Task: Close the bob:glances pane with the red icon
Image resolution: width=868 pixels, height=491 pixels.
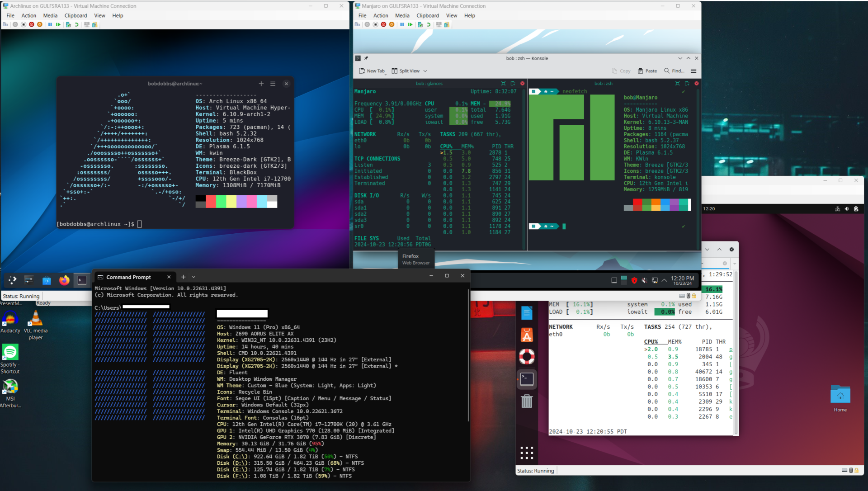Action: 522,84
